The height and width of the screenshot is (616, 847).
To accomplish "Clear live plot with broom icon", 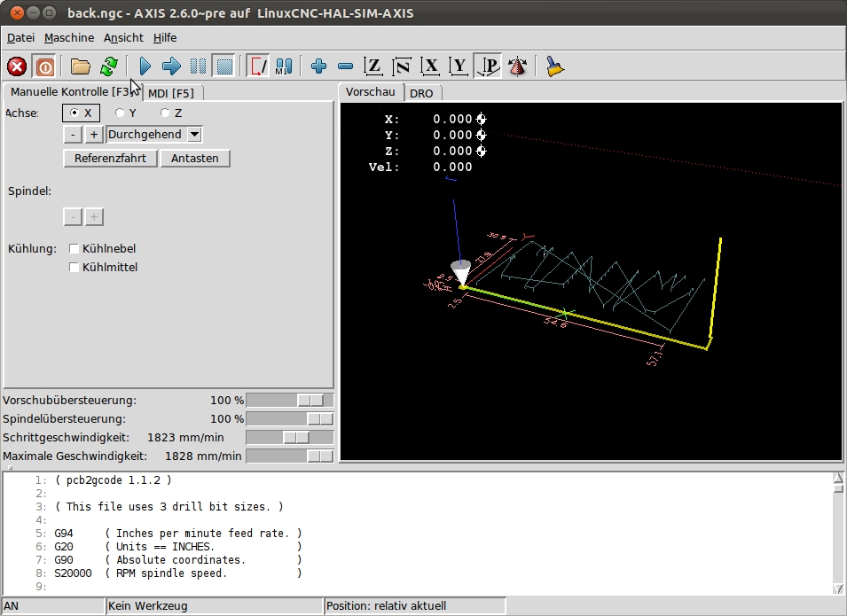I will click(555, 66).
